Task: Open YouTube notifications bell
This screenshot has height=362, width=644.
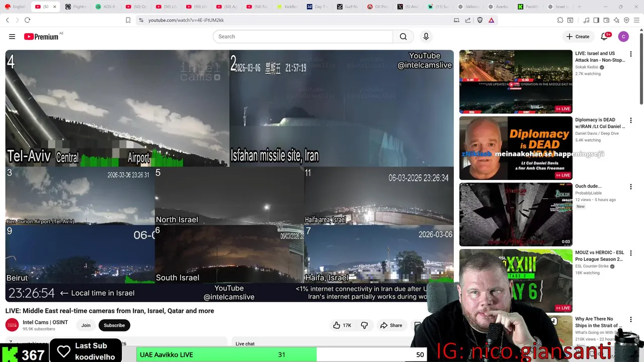Action: click(x=605, y=36)
